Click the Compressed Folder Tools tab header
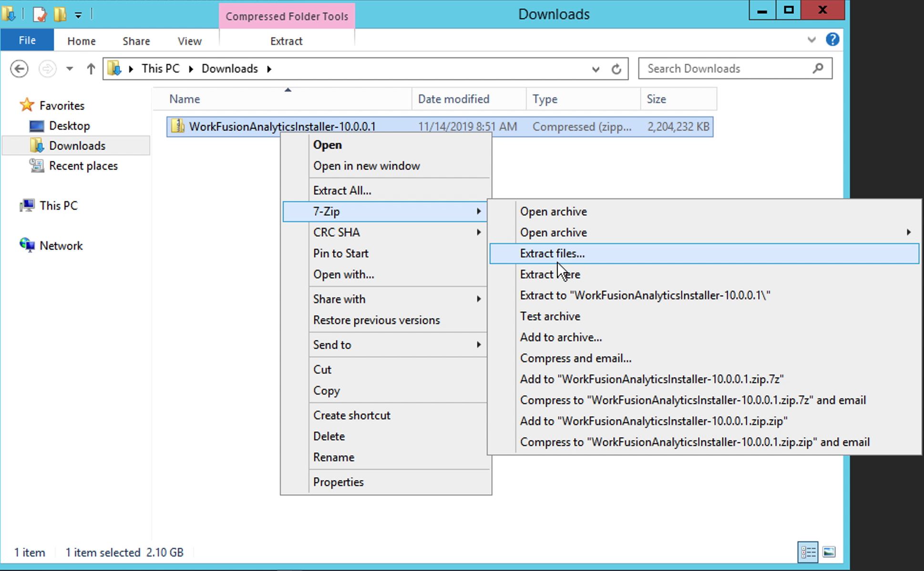924x571 pixels. point(287,16)
